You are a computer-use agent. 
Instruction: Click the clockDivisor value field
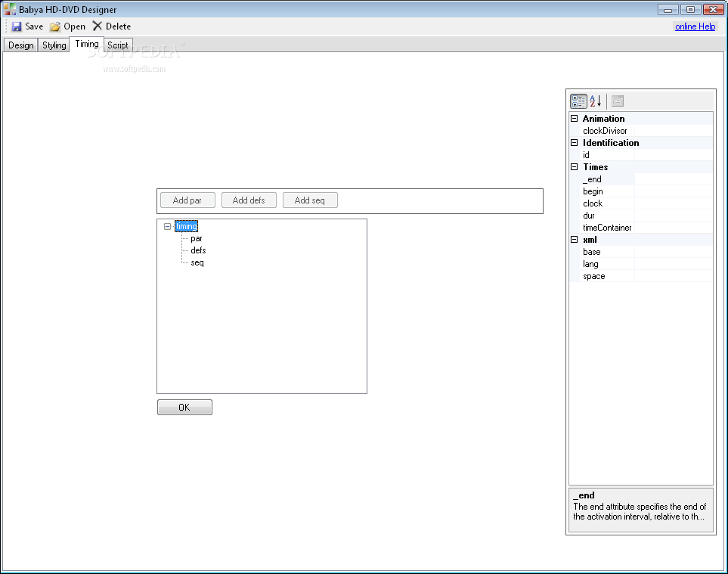coord(674,131)
